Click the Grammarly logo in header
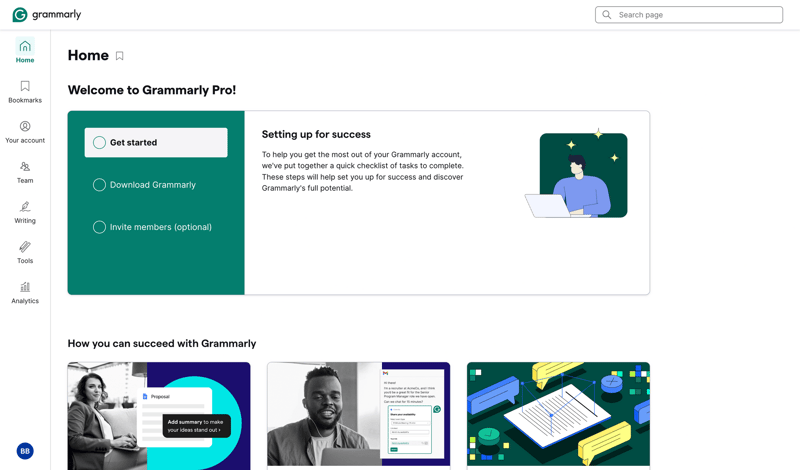This screenshot has width=800, height=470. [47, 15]
